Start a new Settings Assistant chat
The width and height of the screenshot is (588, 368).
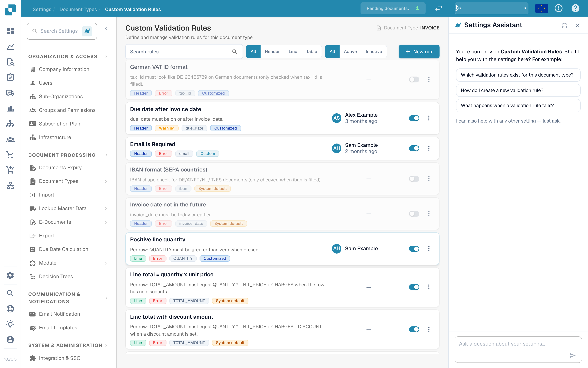click(x=564, y=25)
